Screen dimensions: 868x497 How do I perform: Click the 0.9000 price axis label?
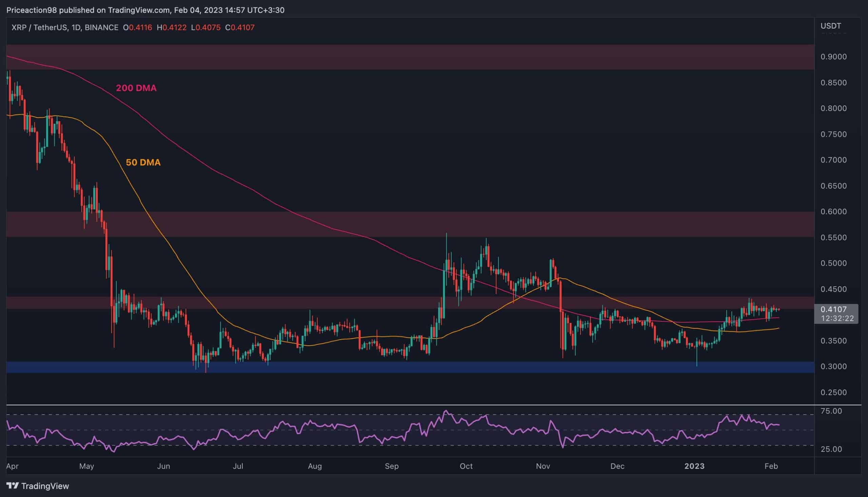pyautogui.click(x=833, y=57)
